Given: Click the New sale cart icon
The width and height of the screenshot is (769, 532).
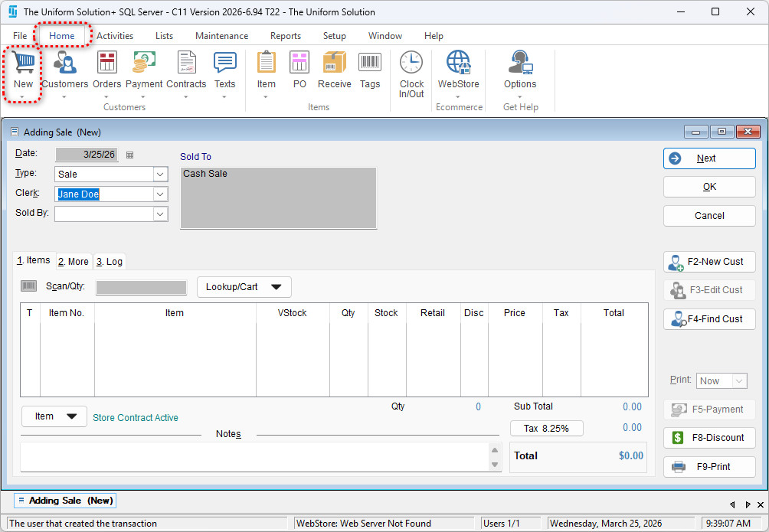Looking at the screenshot, I should (23, 64).
